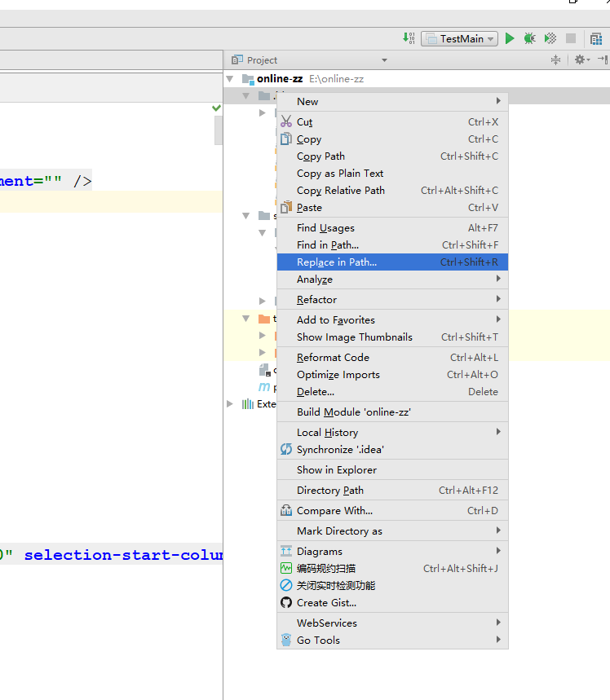This screenshot has height=700, width=610.
Task: Choose Create Gist...
Action: coord(392,603)
